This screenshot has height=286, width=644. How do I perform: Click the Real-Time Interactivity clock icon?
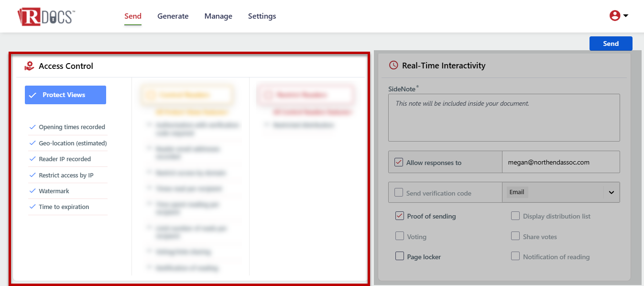[x=393, y=66]
